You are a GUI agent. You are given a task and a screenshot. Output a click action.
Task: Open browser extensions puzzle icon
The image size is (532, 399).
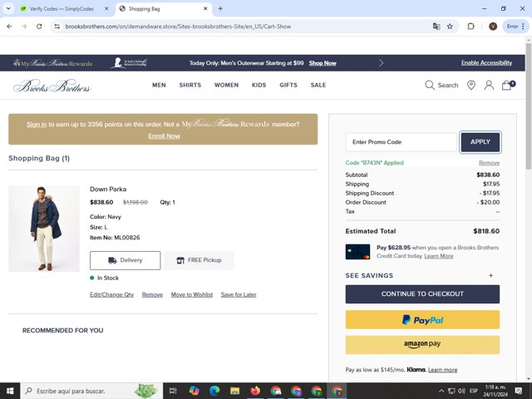[470, 26]
